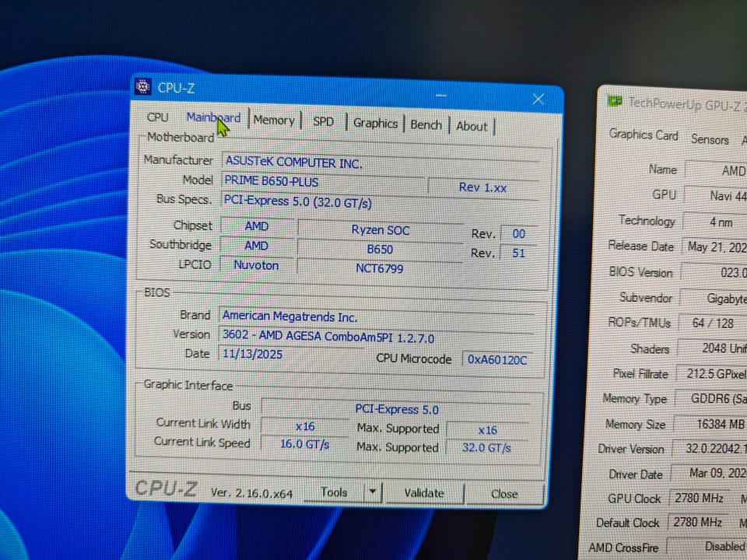
Task: Click the Current Link Width x16 value
Action: (x=305, y=426)
